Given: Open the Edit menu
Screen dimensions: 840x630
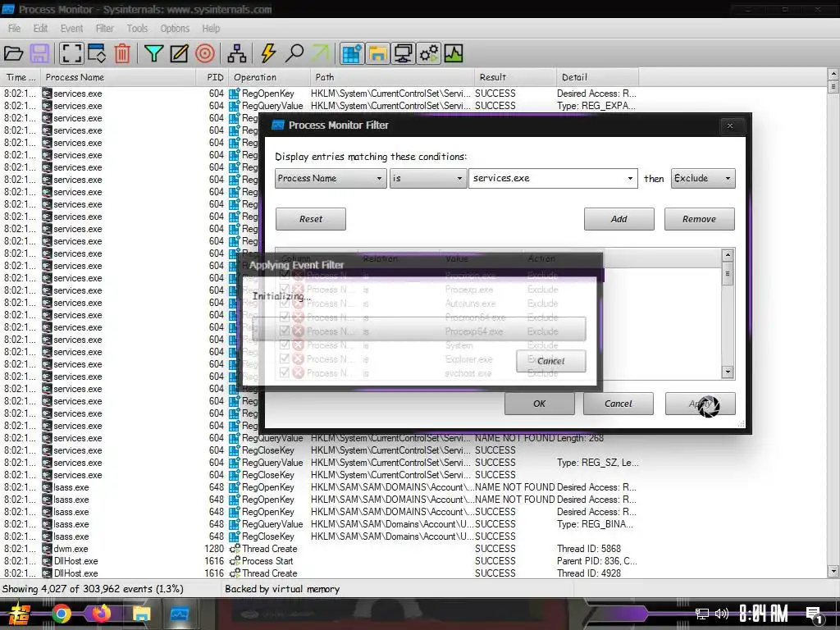Looking at the screenshot, I should coord(40,29).
